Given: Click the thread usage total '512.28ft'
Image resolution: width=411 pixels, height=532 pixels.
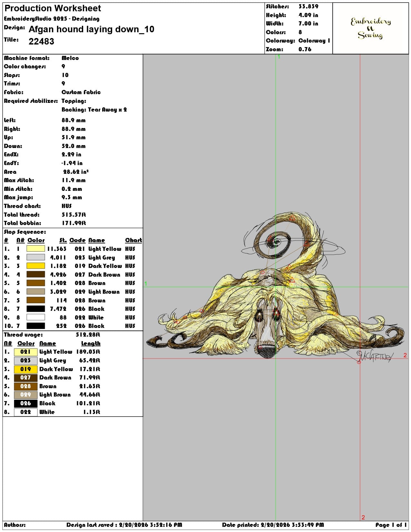Looking at the screenshot, I should [x=88, y=335].
